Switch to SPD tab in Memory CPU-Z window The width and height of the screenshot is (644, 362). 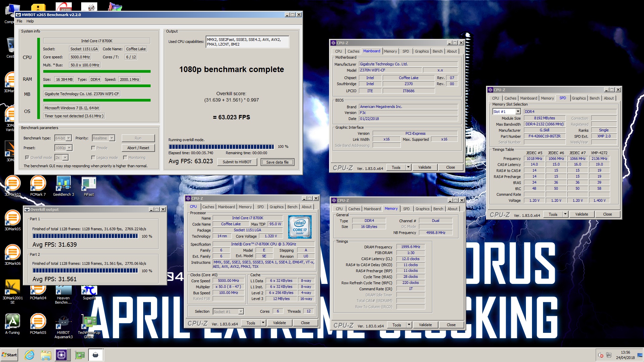click(x=406, y=209)
